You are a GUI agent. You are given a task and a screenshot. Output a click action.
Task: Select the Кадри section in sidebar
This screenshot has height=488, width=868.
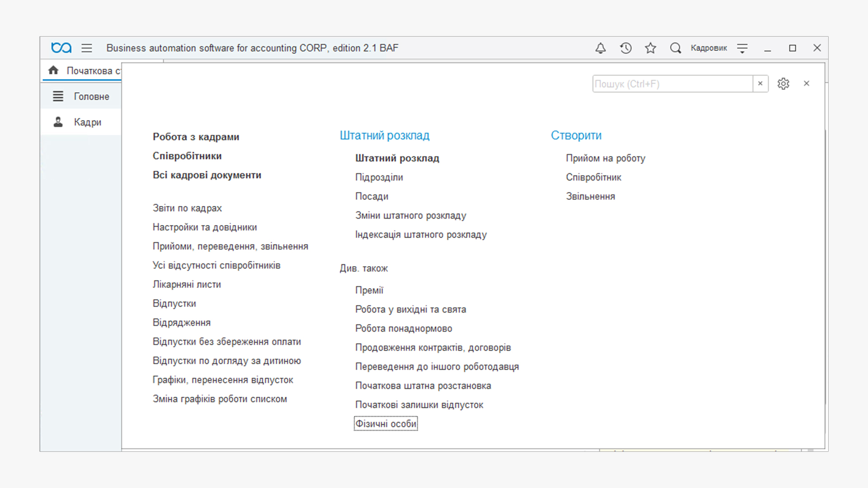click(x=81, y=122)
